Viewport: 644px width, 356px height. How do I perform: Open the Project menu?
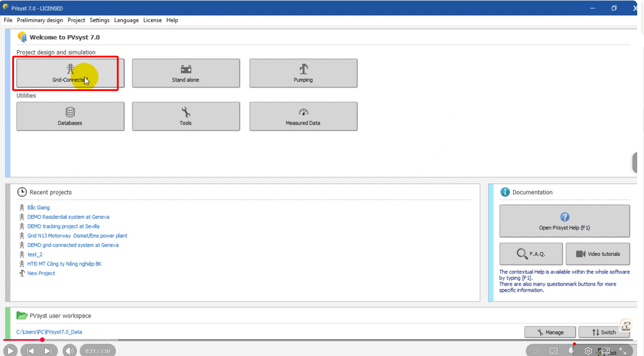76,20
